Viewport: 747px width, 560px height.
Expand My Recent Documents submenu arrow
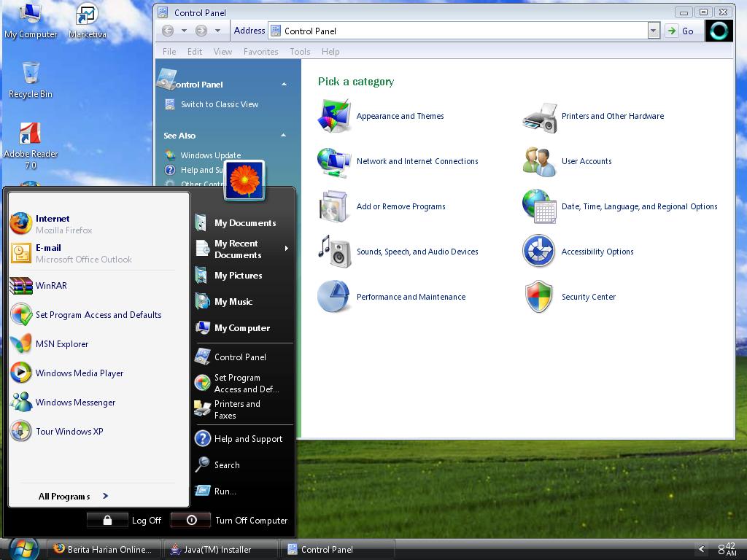tap(286, 248)
